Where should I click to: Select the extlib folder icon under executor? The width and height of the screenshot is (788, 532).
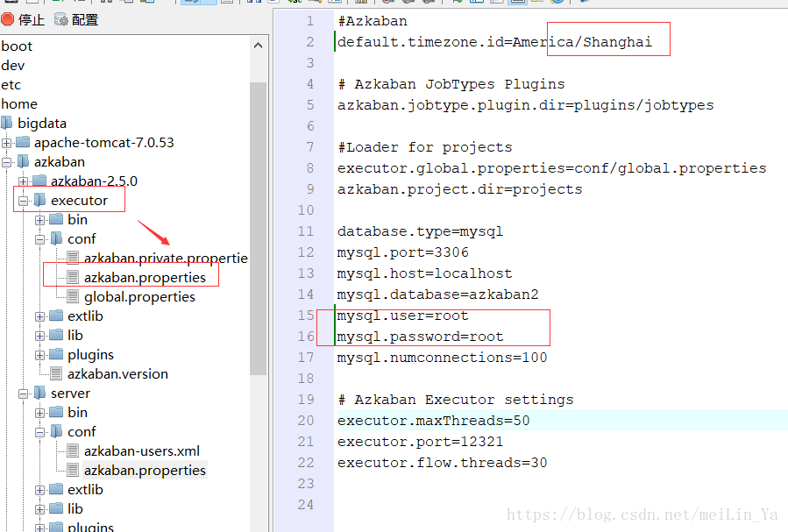click(x=56, y=316)
